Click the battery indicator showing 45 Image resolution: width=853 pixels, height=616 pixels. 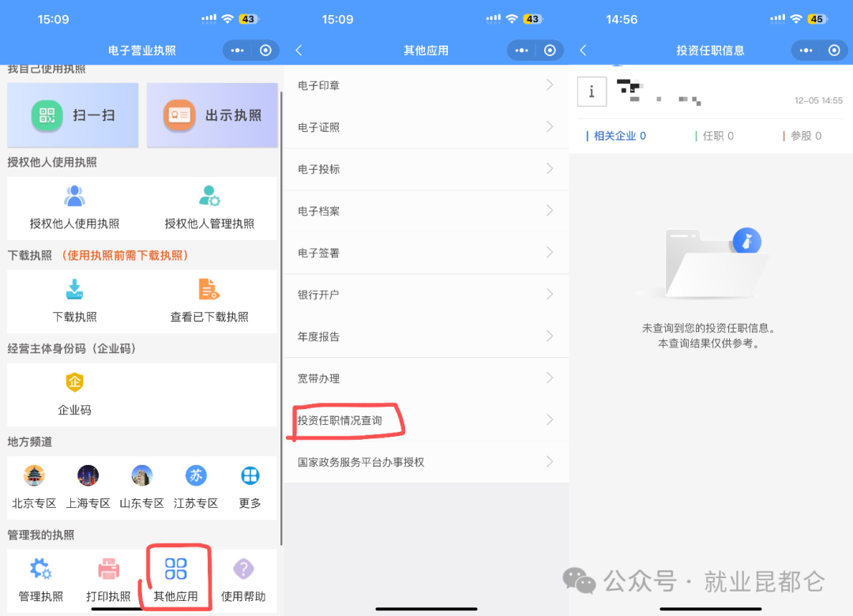[817, 19]
